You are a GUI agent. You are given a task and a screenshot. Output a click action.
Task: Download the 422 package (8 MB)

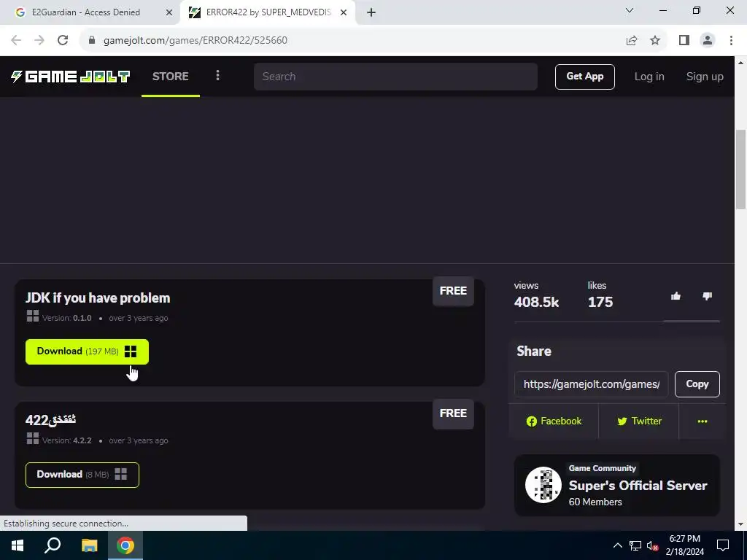point(82,475)
